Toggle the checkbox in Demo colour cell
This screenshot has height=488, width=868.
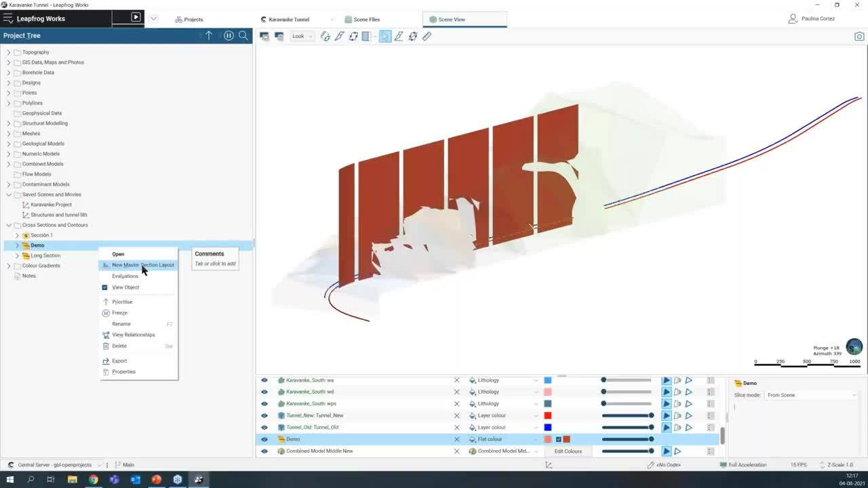click(x=559, y=439)
